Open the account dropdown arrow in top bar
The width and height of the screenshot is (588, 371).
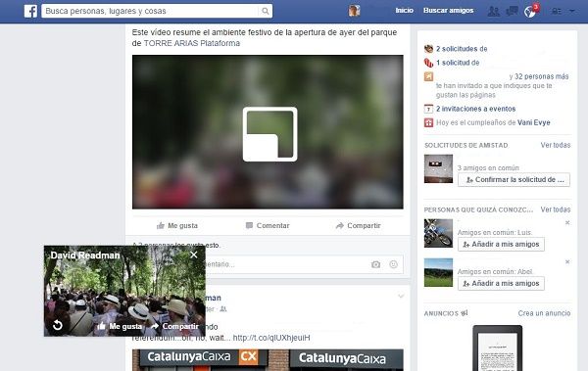click(x=572, y=11)
